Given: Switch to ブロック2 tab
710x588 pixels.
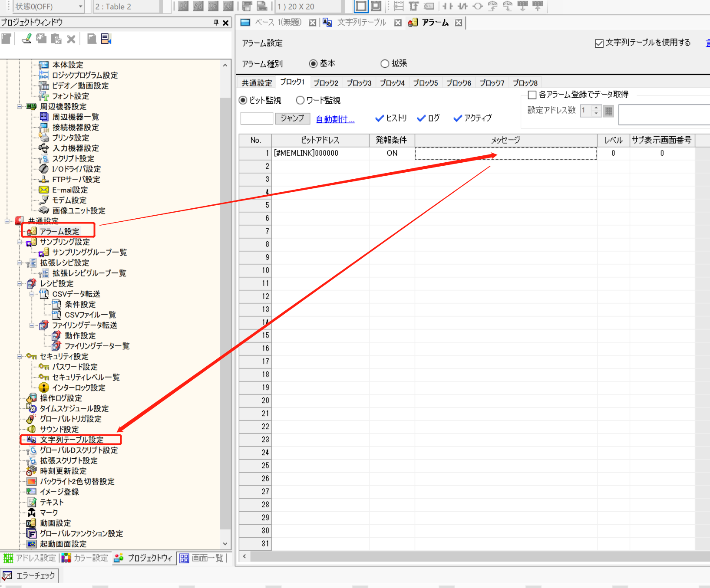Looking at the screenshot, I should point(326,83).
